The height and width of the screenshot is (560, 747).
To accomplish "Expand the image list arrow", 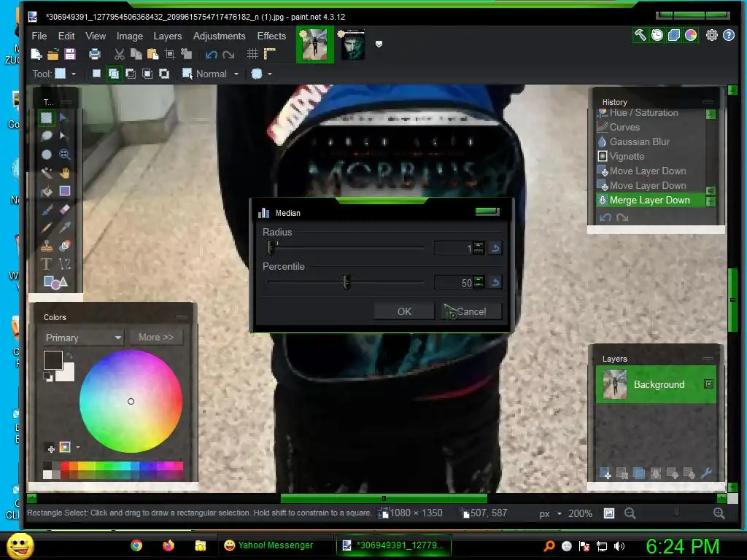I will pos(379,44).
